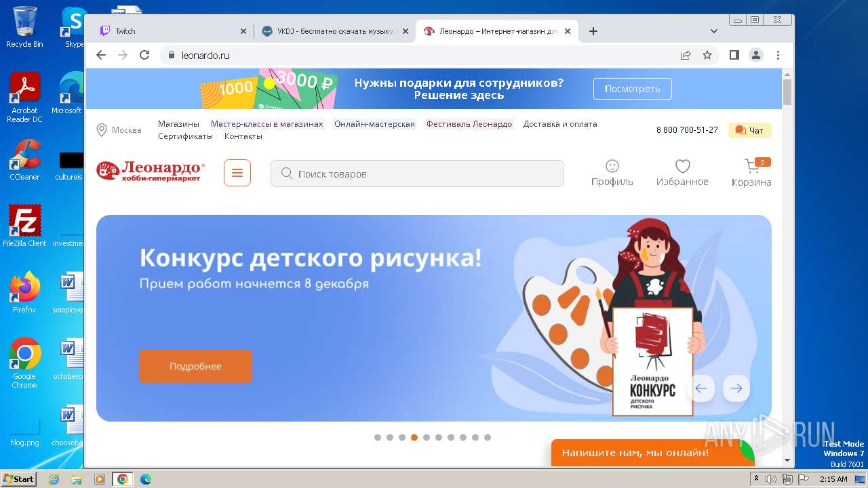Expand the tab search chevron
This screenshot has height=488, width=868.
[x=714, y=31]
